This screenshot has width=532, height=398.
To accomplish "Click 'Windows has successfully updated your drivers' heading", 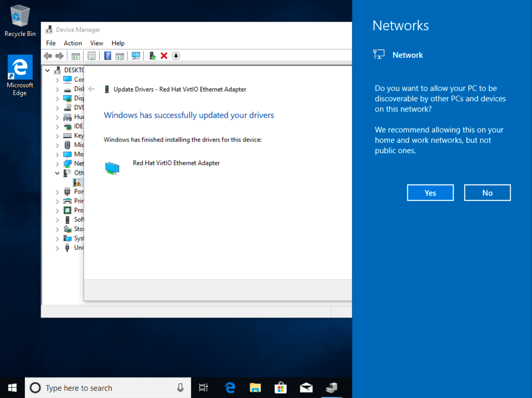I will point(189,115).
